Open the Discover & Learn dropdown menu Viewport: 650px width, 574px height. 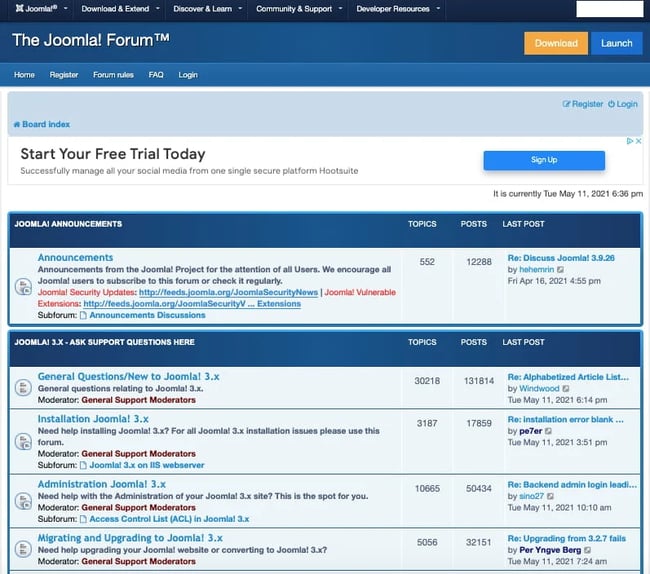(x=207, y=9)
